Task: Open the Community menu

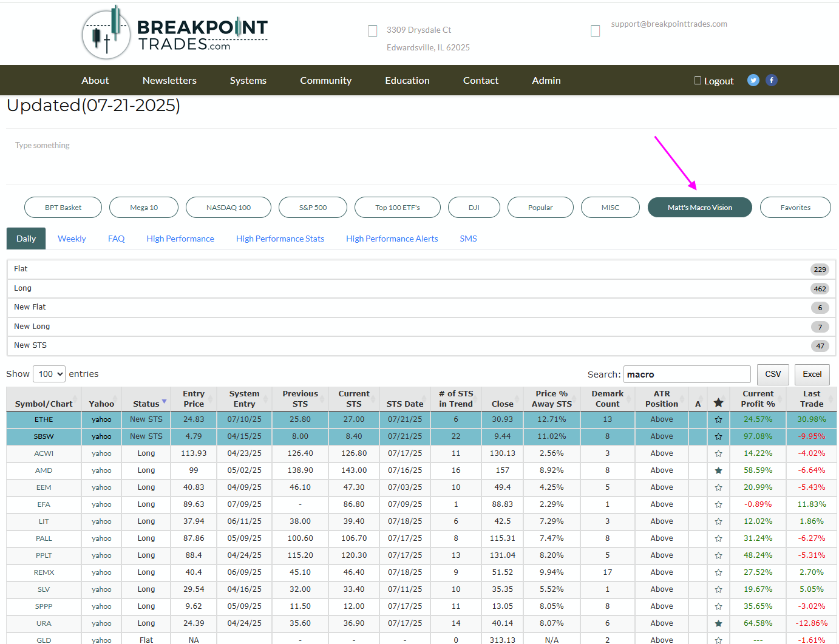Action: tap(325, 80)
